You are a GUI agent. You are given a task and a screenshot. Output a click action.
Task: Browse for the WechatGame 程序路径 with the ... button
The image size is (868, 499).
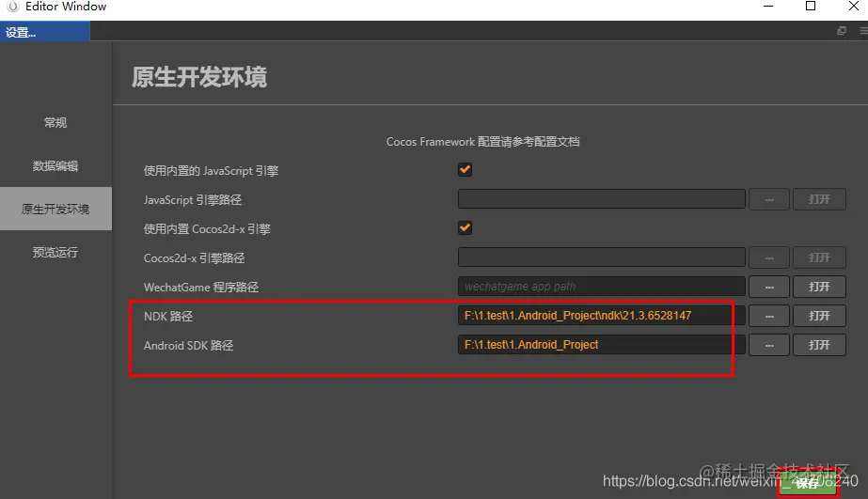click(769, 287)
